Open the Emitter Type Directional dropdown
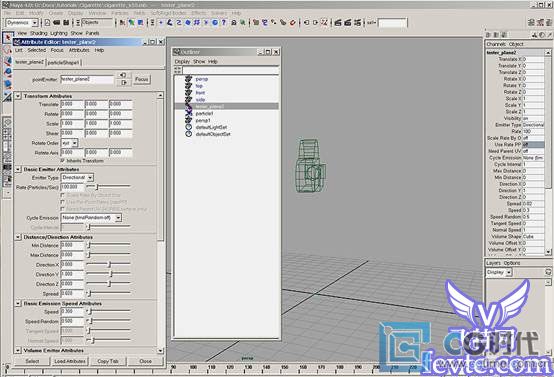The height and width of the screenshot is (377, 554). point(77,177)
